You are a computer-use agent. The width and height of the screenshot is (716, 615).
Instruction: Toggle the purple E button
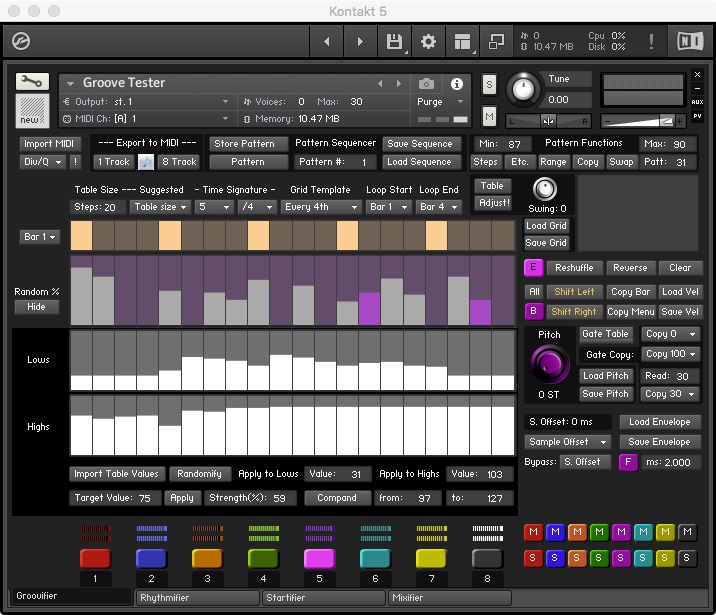coord(532,268)
